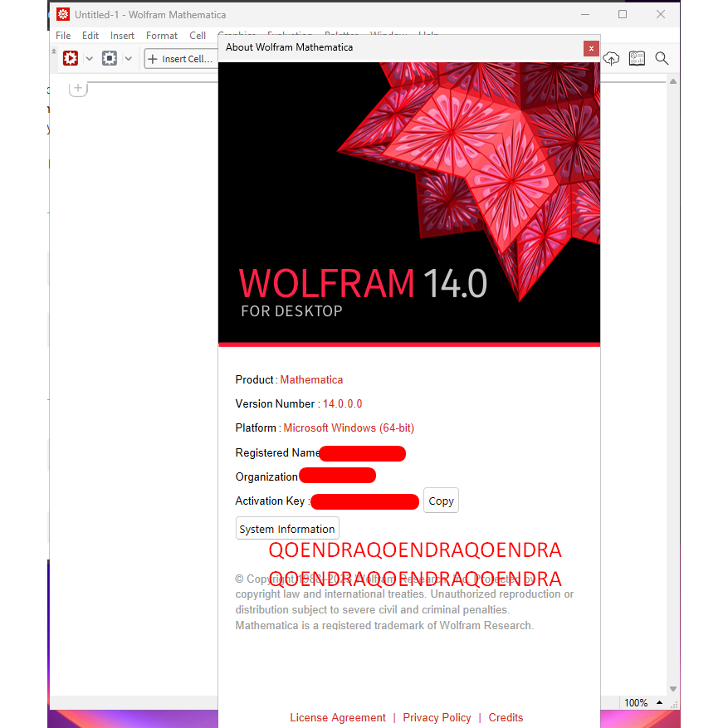Click the Insert Cell toolbar button
Viewport: 728px width, 728px height.
tap(181, 59)
